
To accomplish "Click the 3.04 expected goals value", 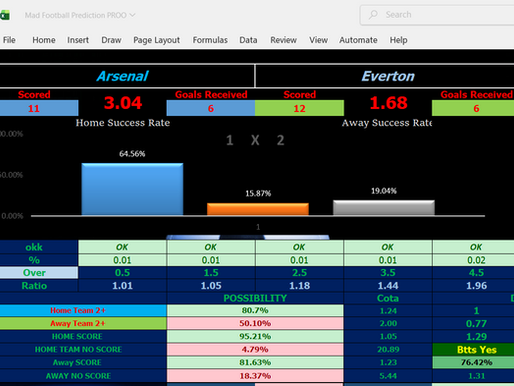I will click(123, 103).
